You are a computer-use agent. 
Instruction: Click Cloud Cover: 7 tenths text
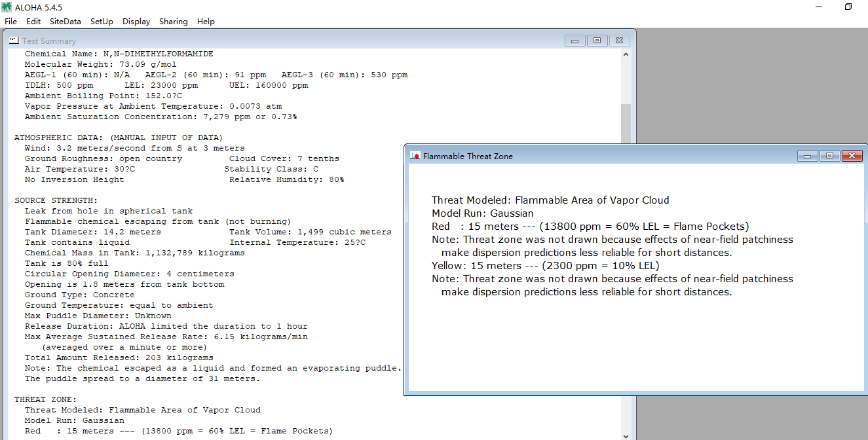point(284,158)
